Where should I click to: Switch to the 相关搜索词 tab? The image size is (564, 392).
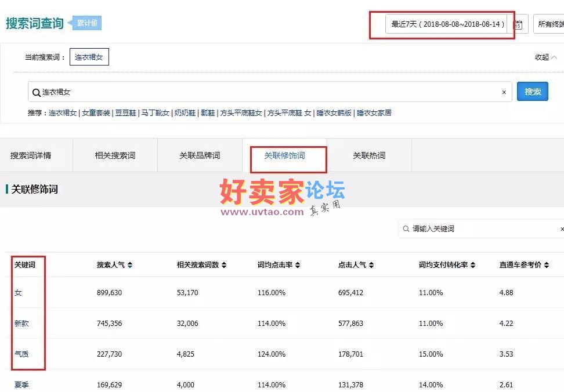click(x=115, y=155)
